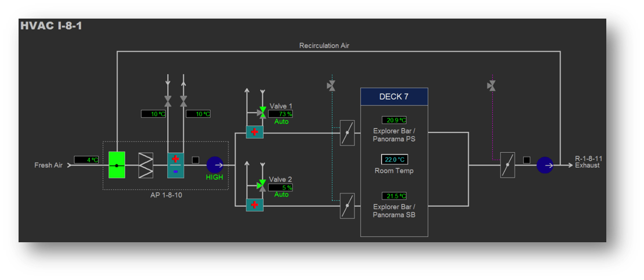This screenshot has width=644, height=280.
Task: Click the black status square beside exhaust fan
Action: [x=526, y=160]
